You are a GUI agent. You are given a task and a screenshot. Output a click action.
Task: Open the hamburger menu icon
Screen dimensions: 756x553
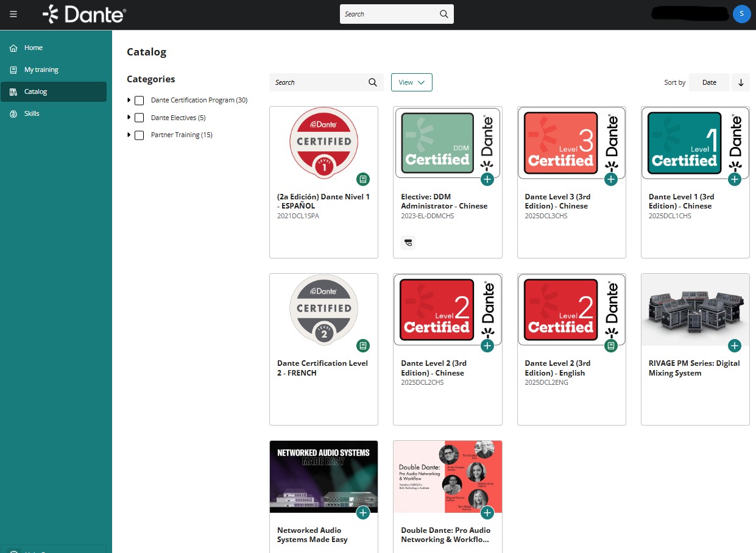[x=13, y=14]
